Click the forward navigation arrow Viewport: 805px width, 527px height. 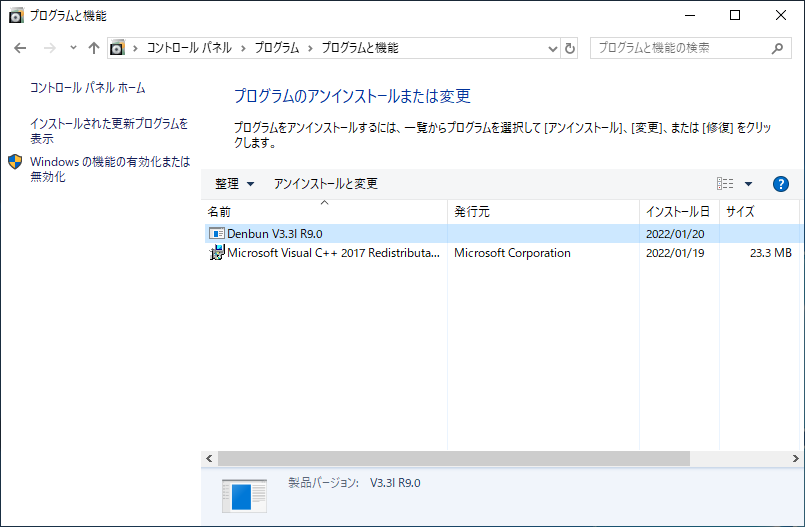point(50,48)
